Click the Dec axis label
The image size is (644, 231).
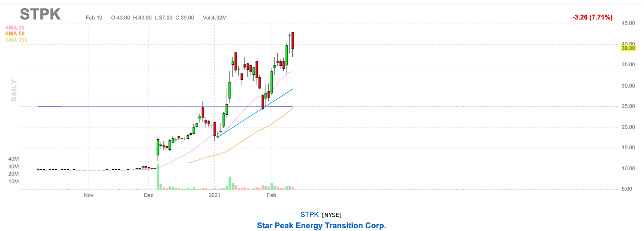click(x=149, y=195)
